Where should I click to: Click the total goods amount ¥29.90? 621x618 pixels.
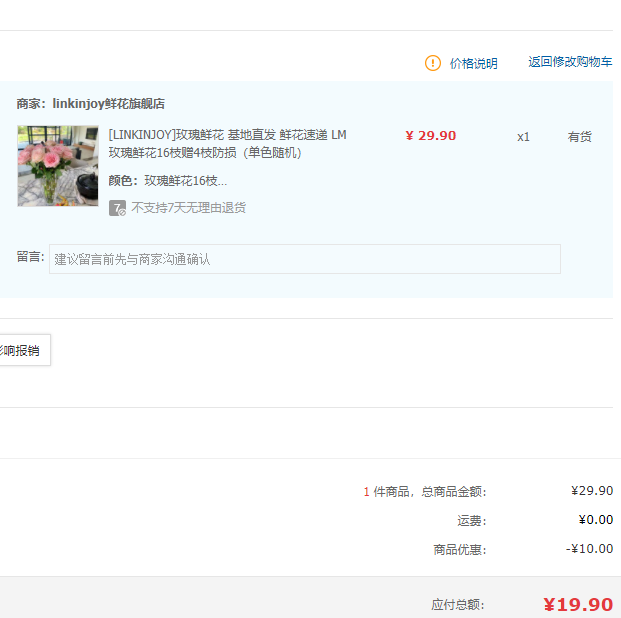592,491
